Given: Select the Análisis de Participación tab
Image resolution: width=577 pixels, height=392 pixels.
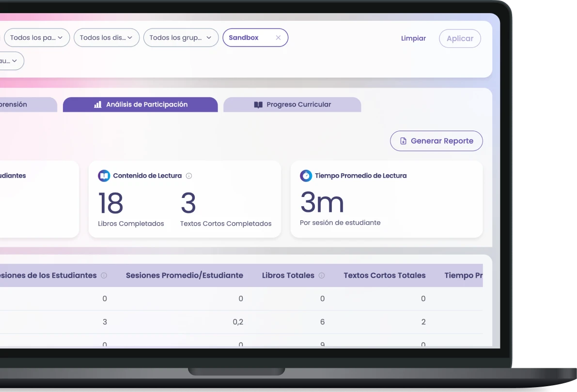Looking at the screenshot, I should pyautogui.click(x=140, y=104).
